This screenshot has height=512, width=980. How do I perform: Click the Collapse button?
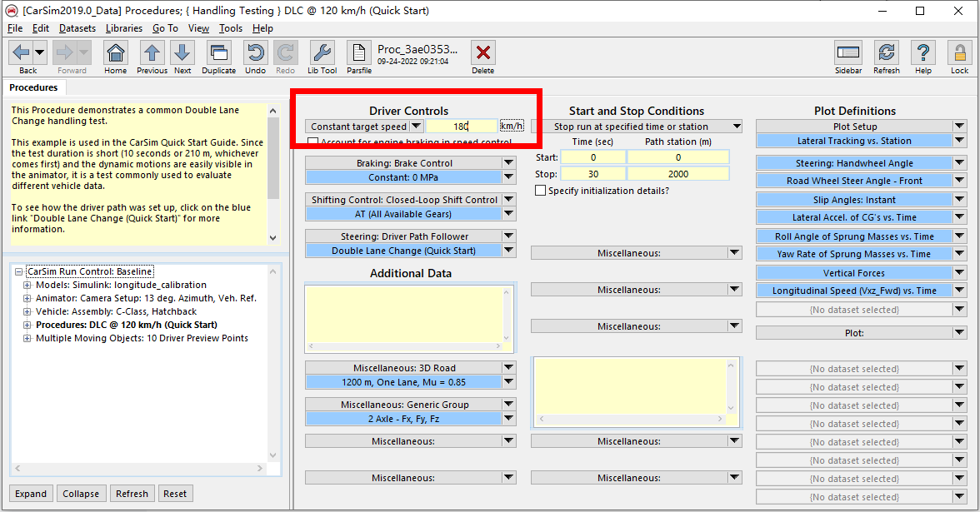coord(81,493)
